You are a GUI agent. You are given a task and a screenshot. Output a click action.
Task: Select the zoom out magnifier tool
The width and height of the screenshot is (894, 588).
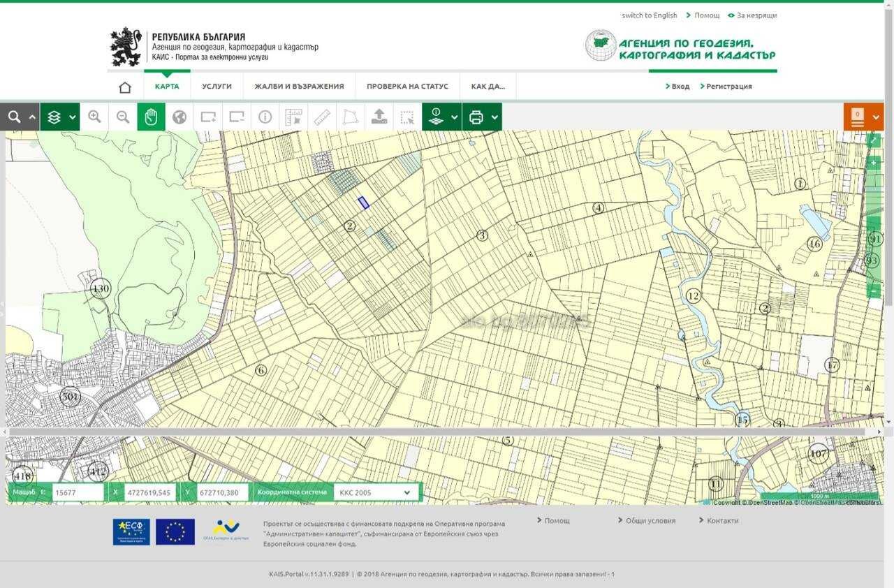[x=123, y=117]
